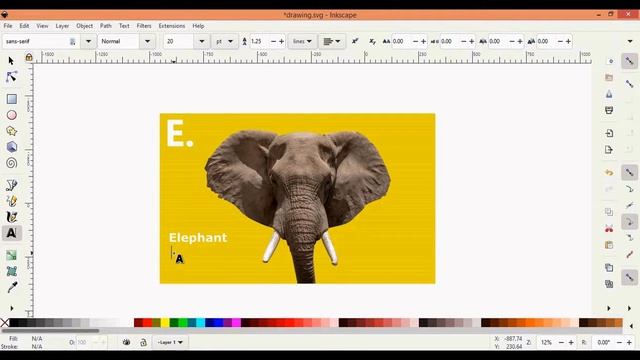The image size is (640, 360).
Task: Toggle superscript formatting
Action: pyautogui.click(x=355, y=41)
